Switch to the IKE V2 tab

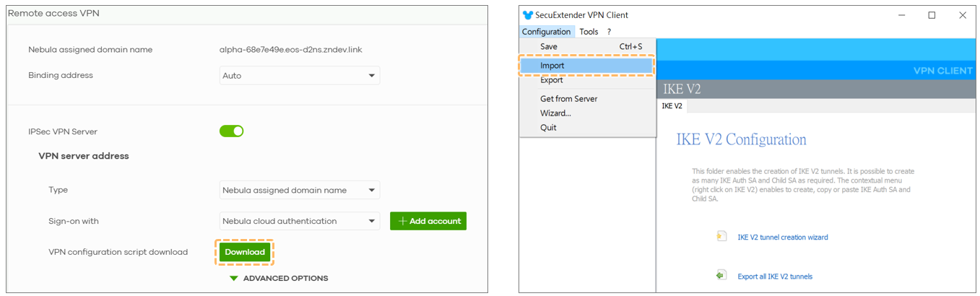pos(672,105)
